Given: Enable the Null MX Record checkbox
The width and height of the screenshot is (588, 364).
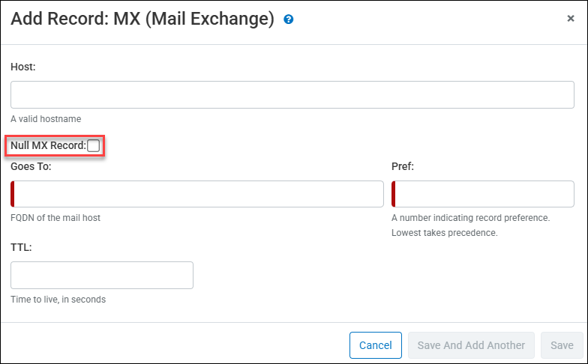Looking at the screenshot, I should (93, 145).
